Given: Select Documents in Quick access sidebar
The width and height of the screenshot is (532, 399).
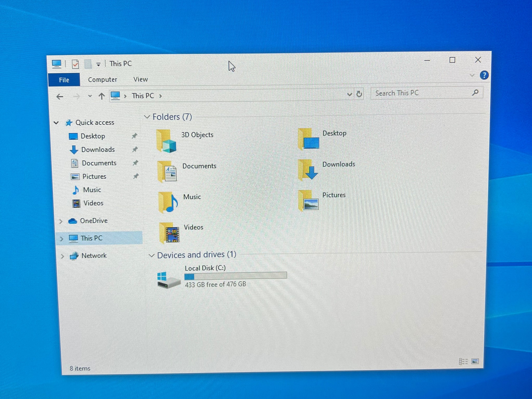Looking at the screenshot, I should [x=99, y=163].
